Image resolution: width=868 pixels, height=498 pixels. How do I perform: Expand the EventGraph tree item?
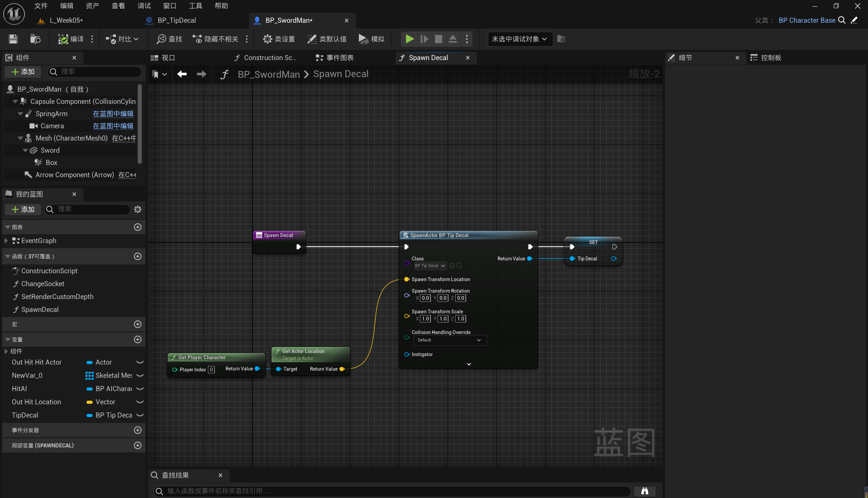[x=6, y=241]
